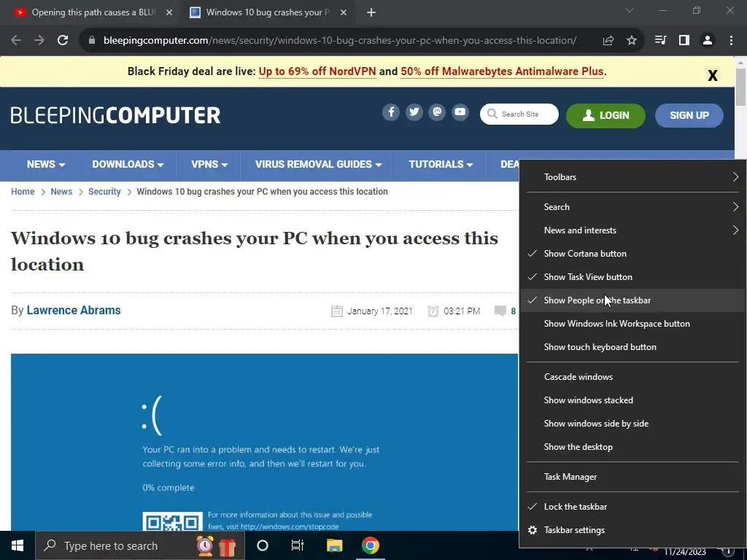Toggle Show Cortana button option
The height and width of the screenshot is (560, 747).
click(x=632, y=253)
